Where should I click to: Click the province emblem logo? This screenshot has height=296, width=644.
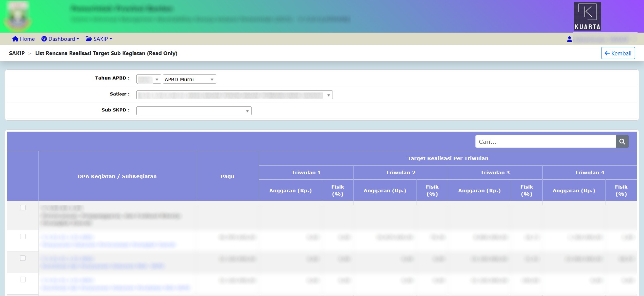[x=18, y=16]
